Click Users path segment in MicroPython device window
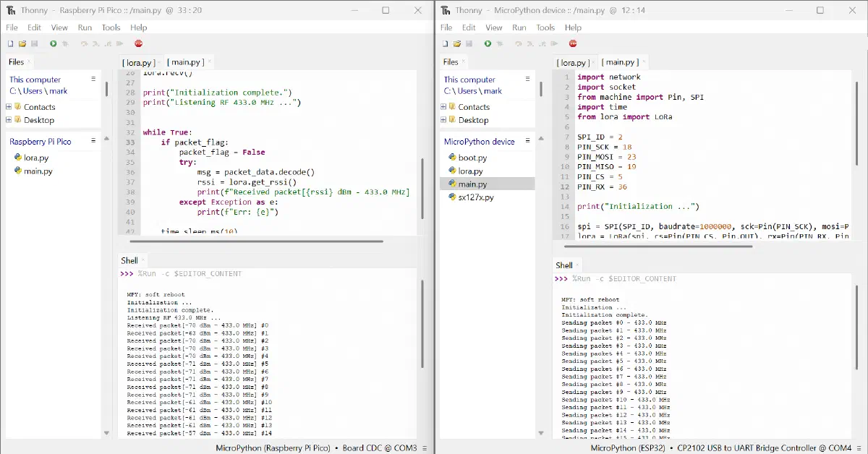The width and height of the screenshot is (868, 454). pyautogui.click(x=467, y=91)
